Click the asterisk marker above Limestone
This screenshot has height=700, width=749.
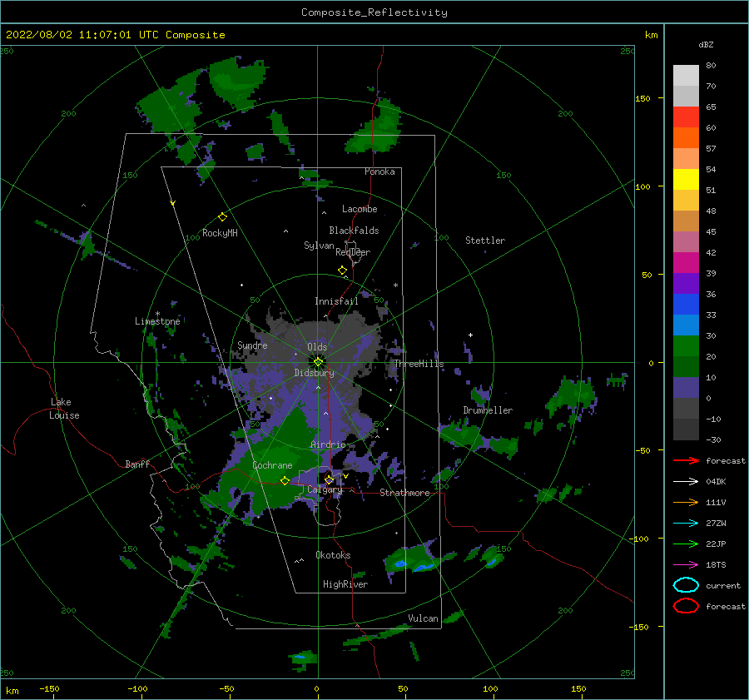(x=157, y=314)
